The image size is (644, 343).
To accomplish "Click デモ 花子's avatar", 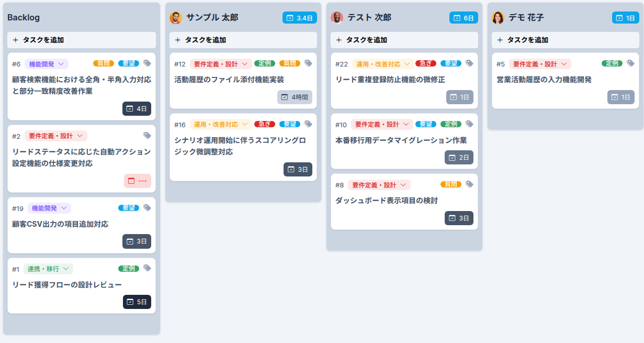I will tap(498, 18).
